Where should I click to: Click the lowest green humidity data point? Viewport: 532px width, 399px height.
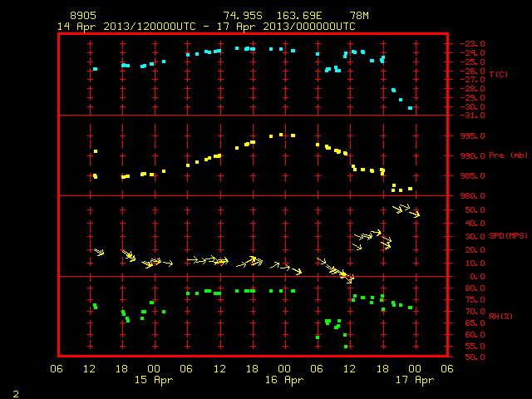[346, 347]
